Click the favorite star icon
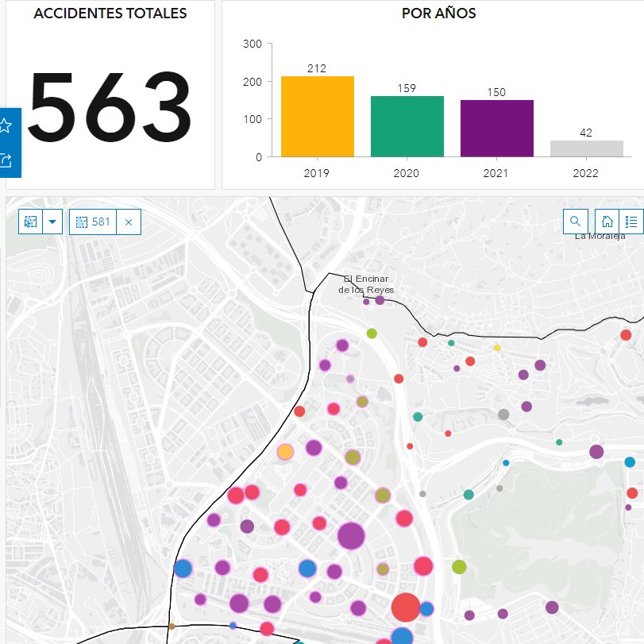Screen dimensions: 644x644 (x=6, y=125)
